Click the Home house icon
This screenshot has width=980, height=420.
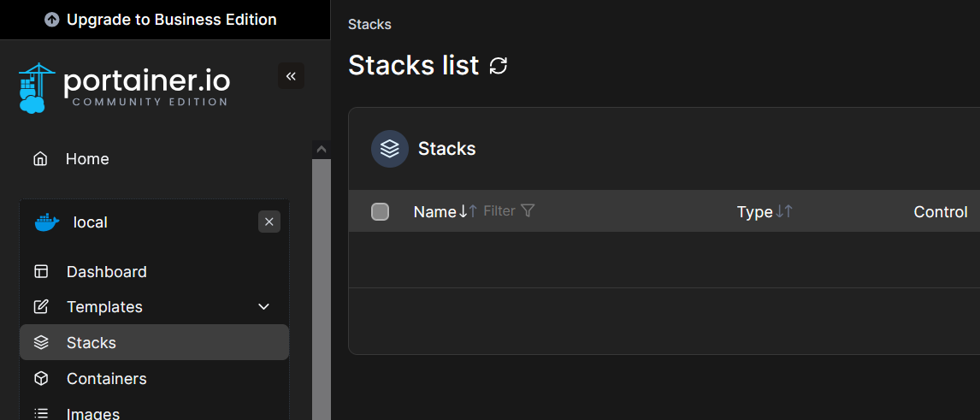[40, 159]
